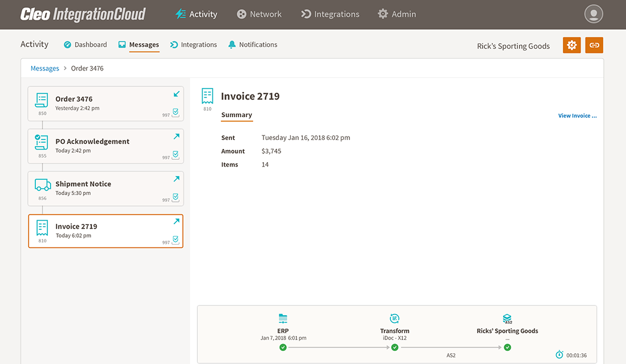626x364 pixels.
Task: Open the Activity top navigation item
Action: [196, 14]
